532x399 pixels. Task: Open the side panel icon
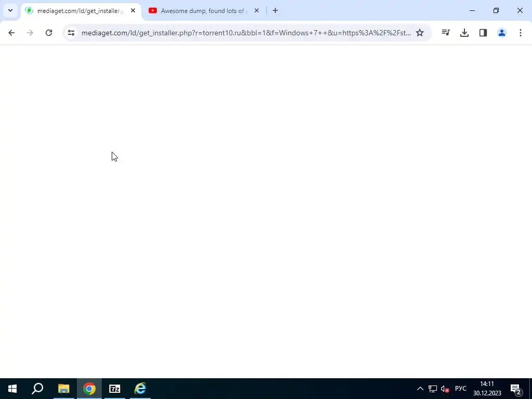click(x=483, y=33)
